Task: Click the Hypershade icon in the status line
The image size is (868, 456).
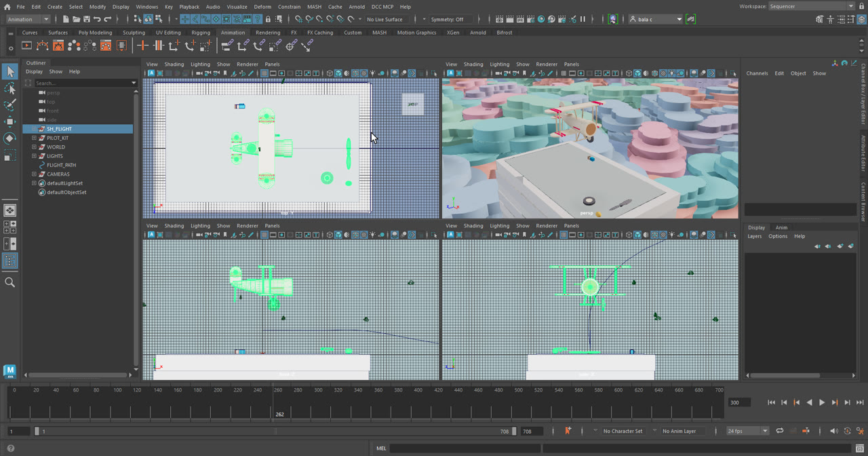Action: click(x=541, y=19)
